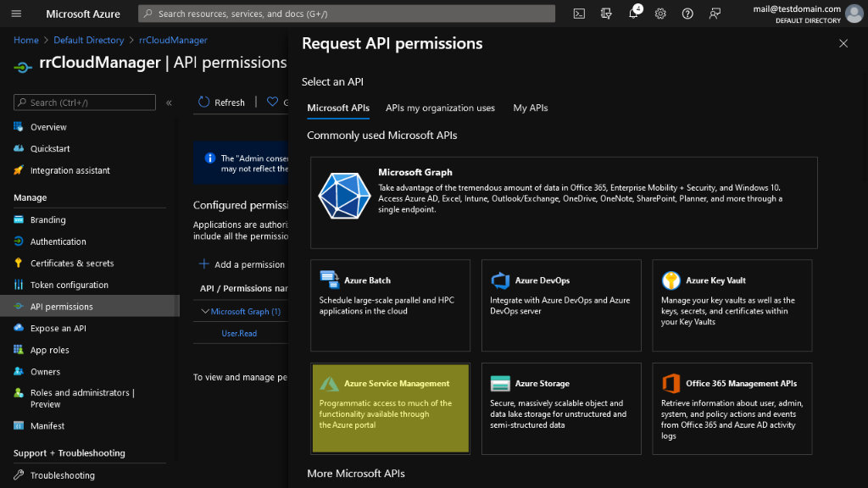
Task: Click the mail@testdomain.com account name
Action: click(x=797, y=8)
